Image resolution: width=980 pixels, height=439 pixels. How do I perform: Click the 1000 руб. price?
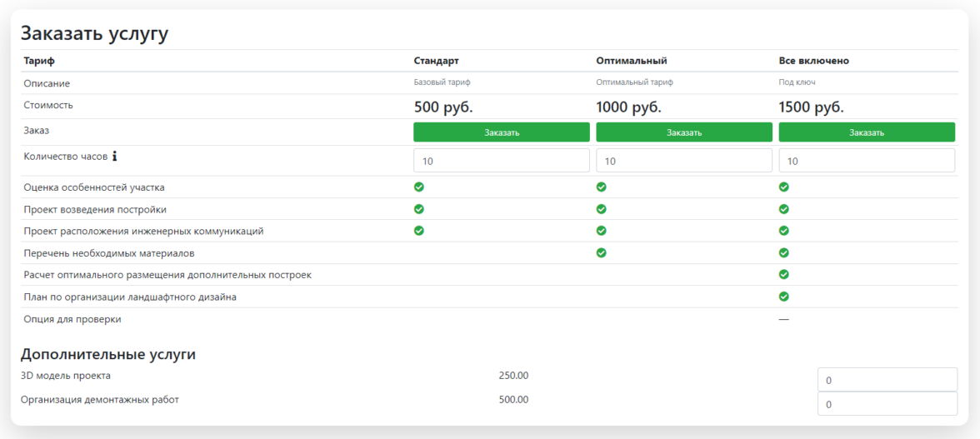click(x=628, y=107)
